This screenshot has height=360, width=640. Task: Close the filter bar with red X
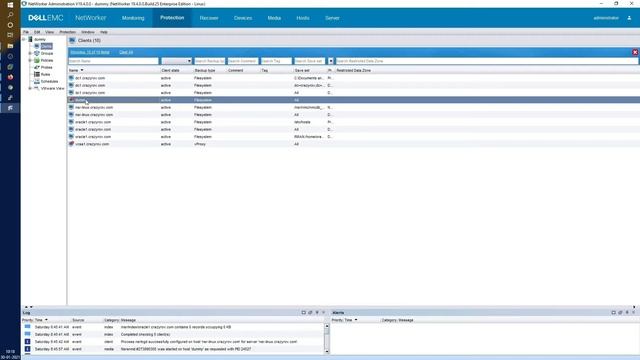pyautogui.click(x=635, y=52)
